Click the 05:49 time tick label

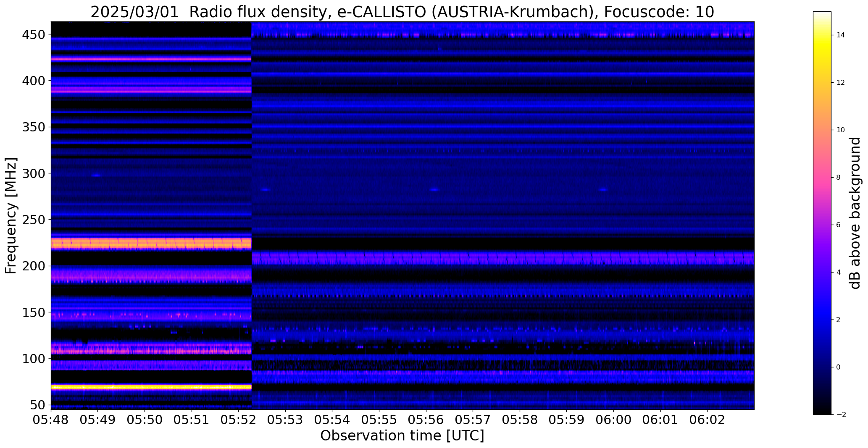tap(98, 420)
